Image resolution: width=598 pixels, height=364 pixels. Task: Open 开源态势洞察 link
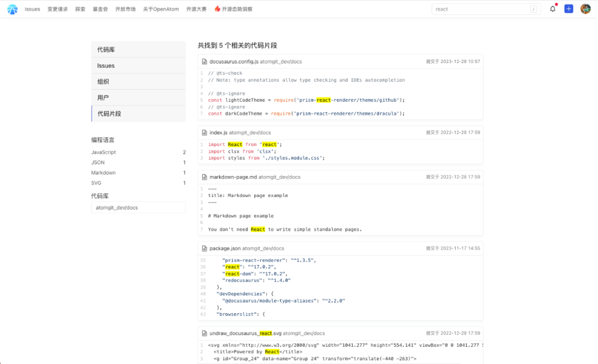[237, 9]
